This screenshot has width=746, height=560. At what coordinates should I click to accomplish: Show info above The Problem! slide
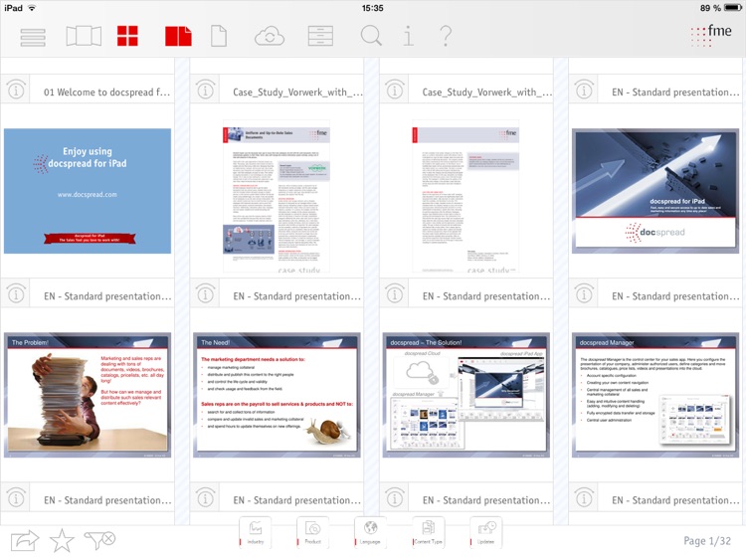click(x=16, y=294)
